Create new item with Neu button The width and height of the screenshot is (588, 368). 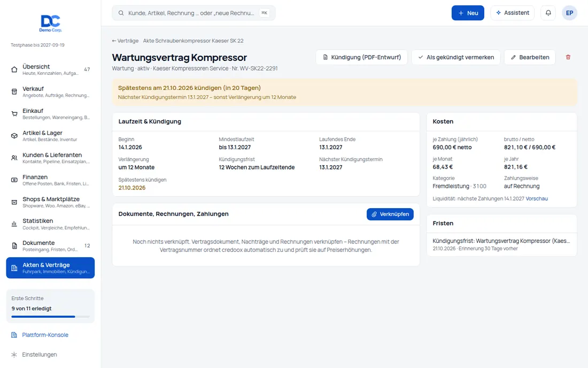click(468, 13)
